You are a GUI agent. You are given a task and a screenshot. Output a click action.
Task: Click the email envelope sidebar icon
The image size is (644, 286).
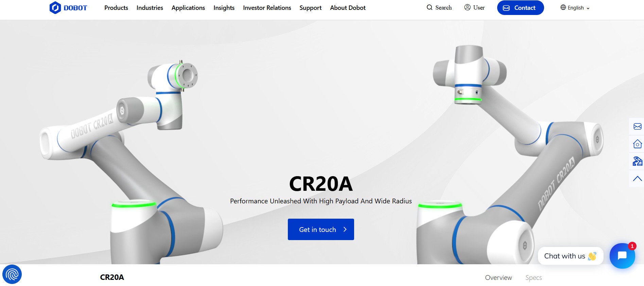click(x=637, y=127)
